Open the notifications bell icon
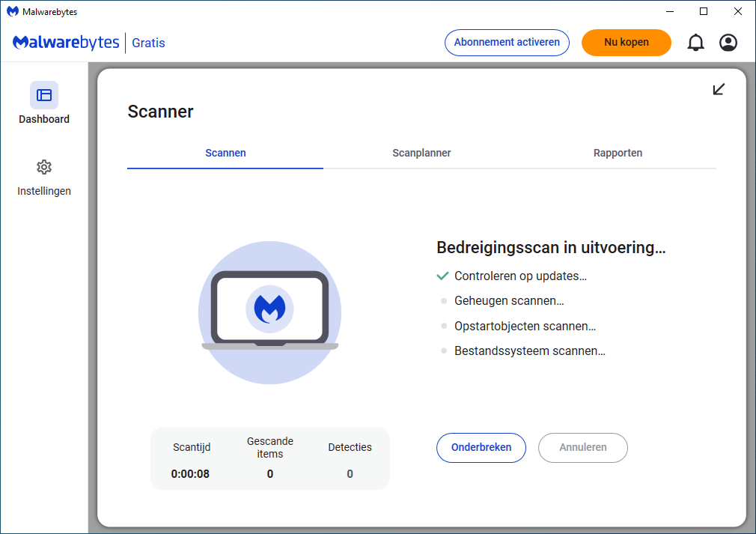 (695, 43)
